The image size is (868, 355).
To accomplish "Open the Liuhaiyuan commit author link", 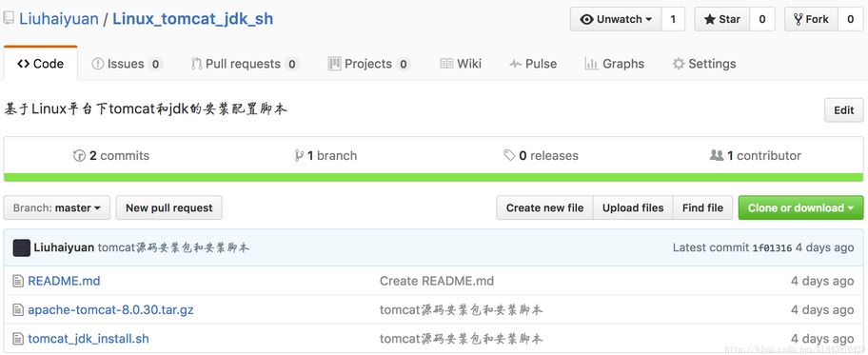I will click(64, 247).
